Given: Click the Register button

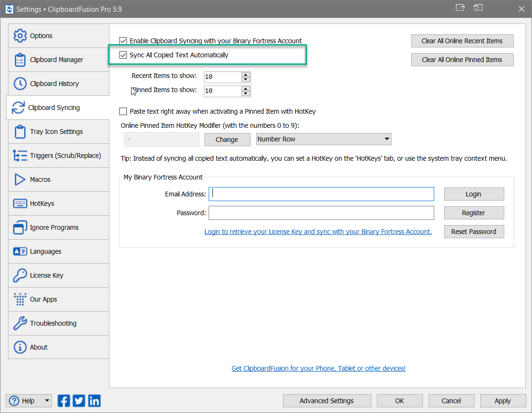Looking at the screenshot, I should (x=474, y=213).
